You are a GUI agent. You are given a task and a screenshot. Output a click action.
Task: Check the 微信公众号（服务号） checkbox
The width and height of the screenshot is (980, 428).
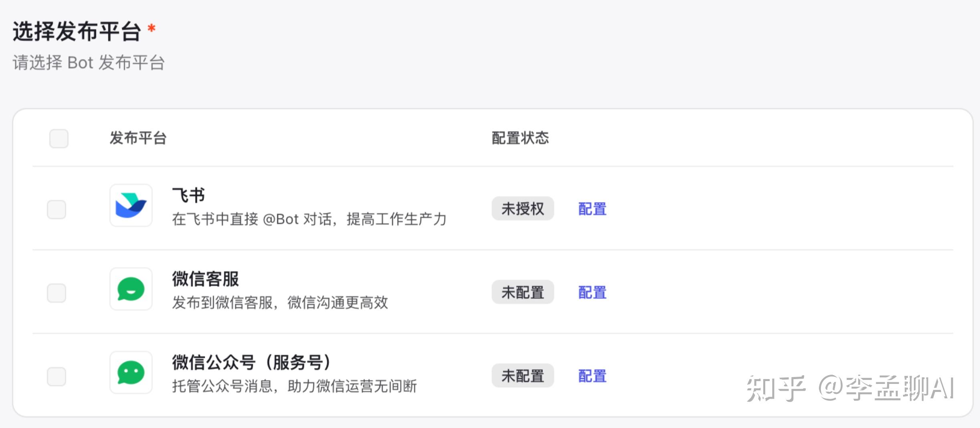[56, 376]
